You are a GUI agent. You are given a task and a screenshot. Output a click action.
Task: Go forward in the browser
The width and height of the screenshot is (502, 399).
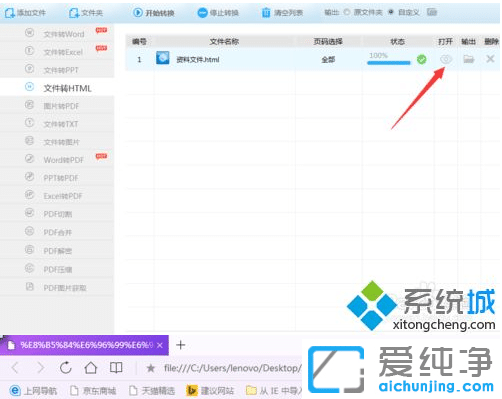click(x=41, y=368)
